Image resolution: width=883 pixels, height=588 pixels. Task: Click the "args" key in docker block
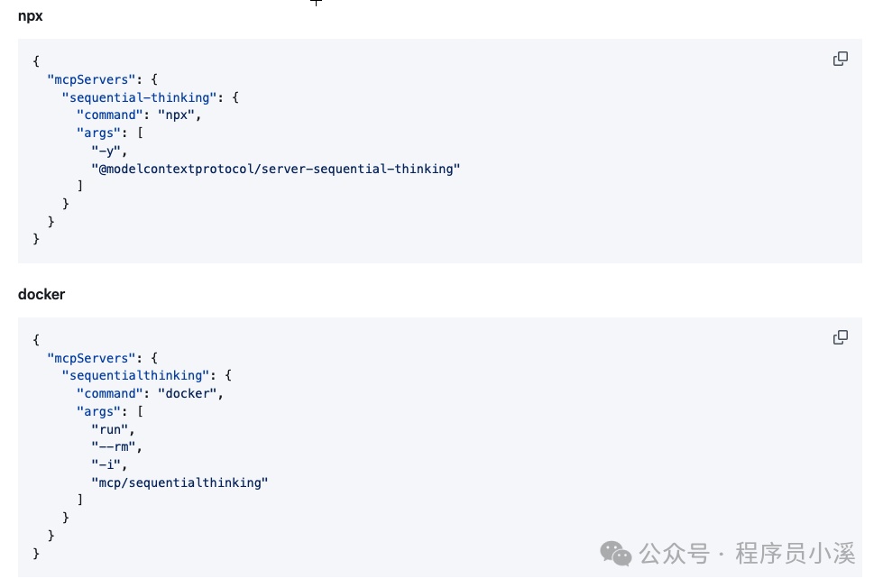click(98, 411)
